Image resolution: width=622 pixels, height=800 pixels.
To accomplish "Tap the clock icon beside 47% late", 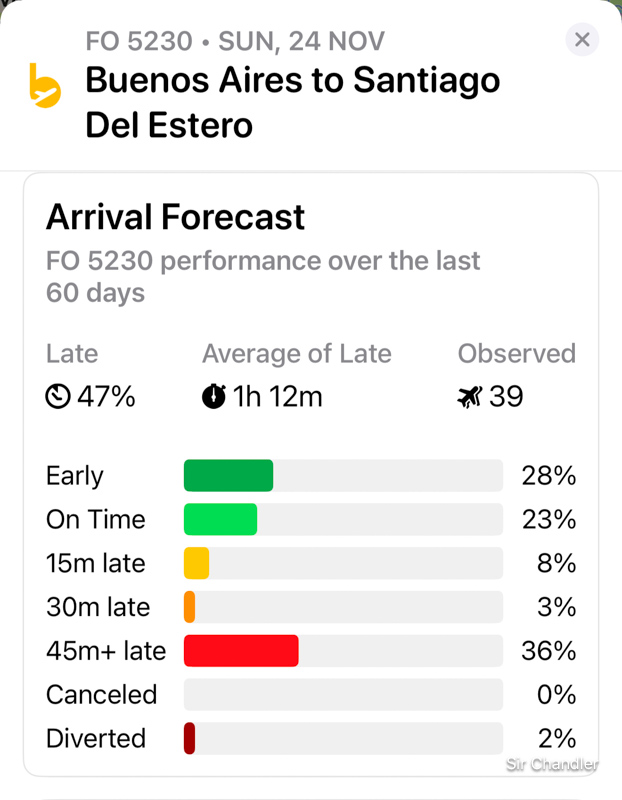I will pos(58,397).
